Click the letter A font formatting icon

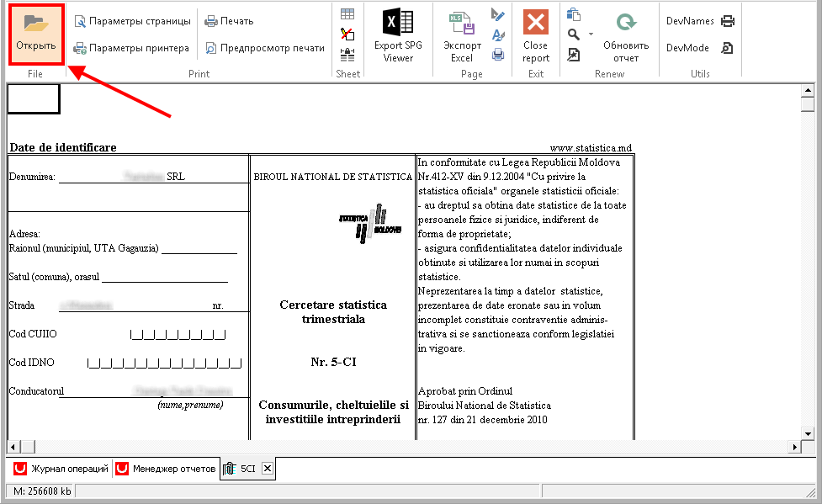click(498, 34)
